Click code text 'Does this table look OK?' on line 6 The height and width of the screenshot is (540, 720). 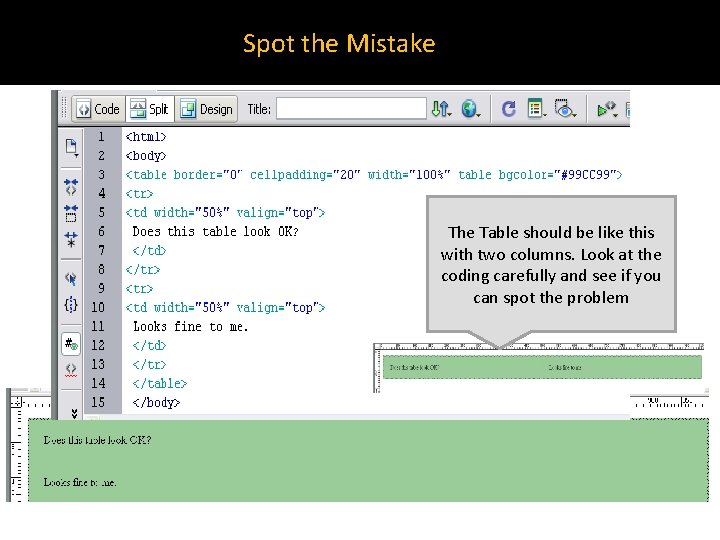coord(215,231)
